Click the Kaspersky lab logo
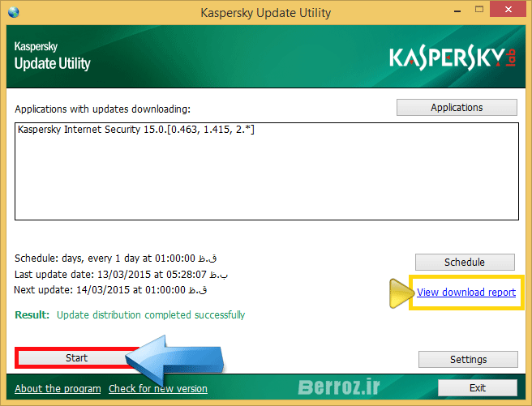532x406 pixels. point(453,59)
